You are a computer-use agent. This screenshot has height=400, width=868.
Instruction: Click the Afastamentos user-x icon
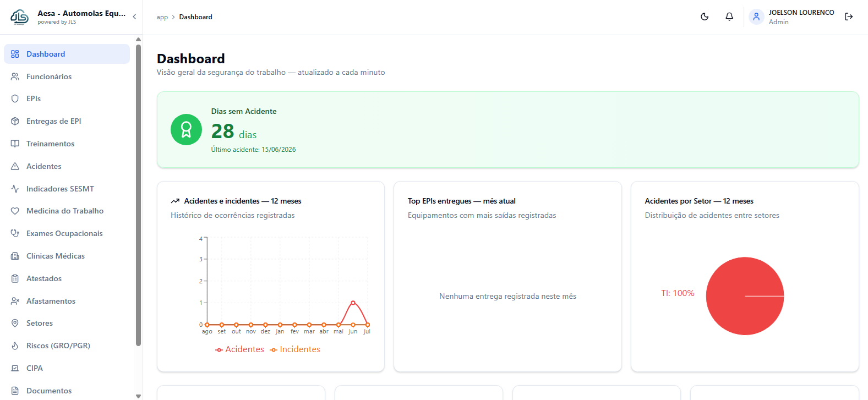pyautogui.click(x=15, y=301)
